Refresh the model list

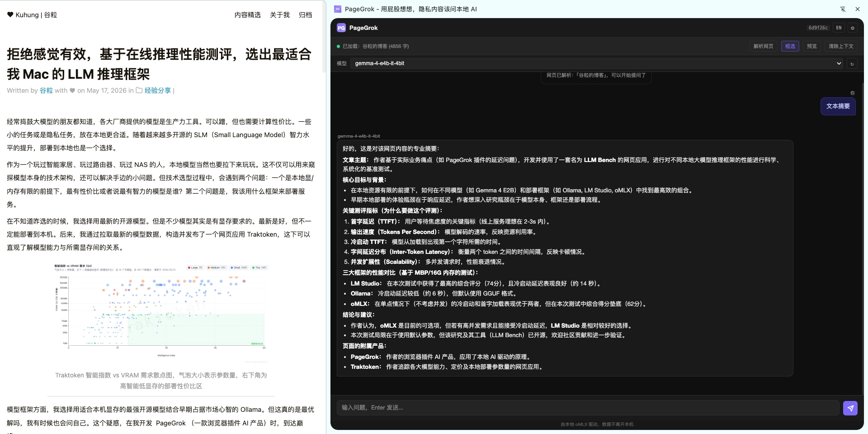(852, 64)
